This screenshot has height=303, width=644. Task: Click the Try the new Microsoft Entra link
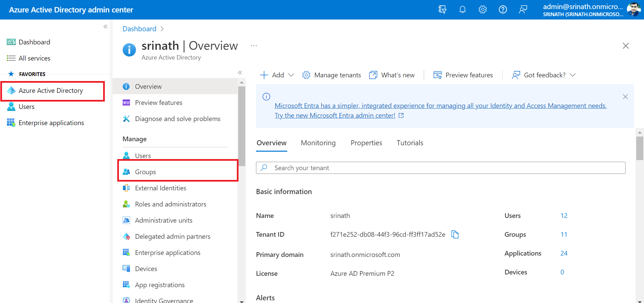tap(335, 116)
